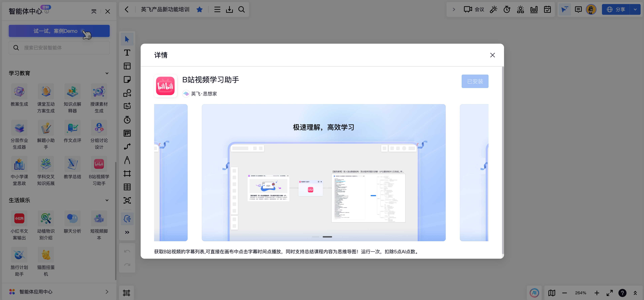Select the first carousel indicator dot
The height and width of the screenshot is (300, 644).
(315, 237)
